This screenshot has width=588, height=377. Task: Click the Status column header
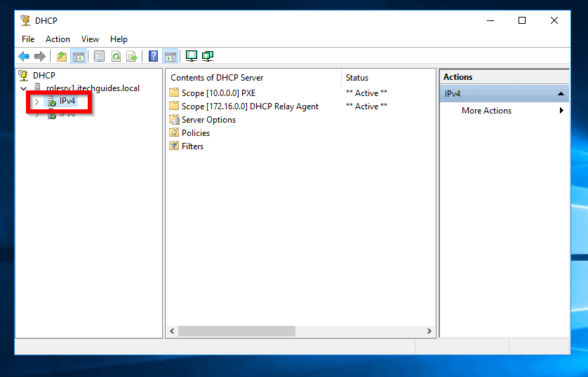coord(357,78)
